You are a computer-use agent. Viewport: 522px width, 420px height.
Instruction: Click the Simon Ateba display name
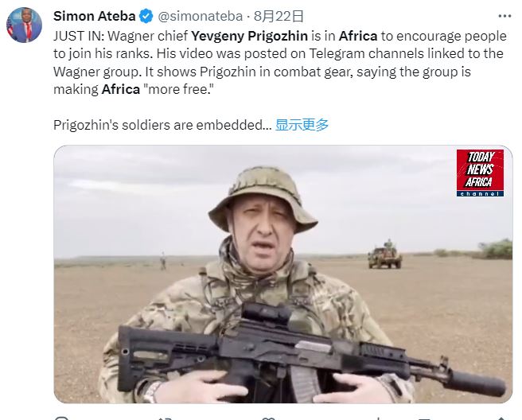point(94,16)
